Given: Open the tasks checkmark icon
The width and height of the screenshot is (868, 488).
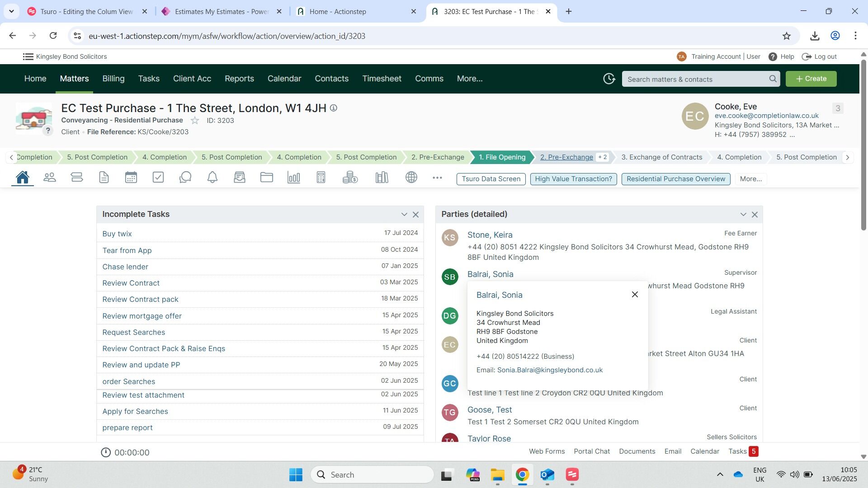Looking at the screenshot, I should tap(158, 178).
